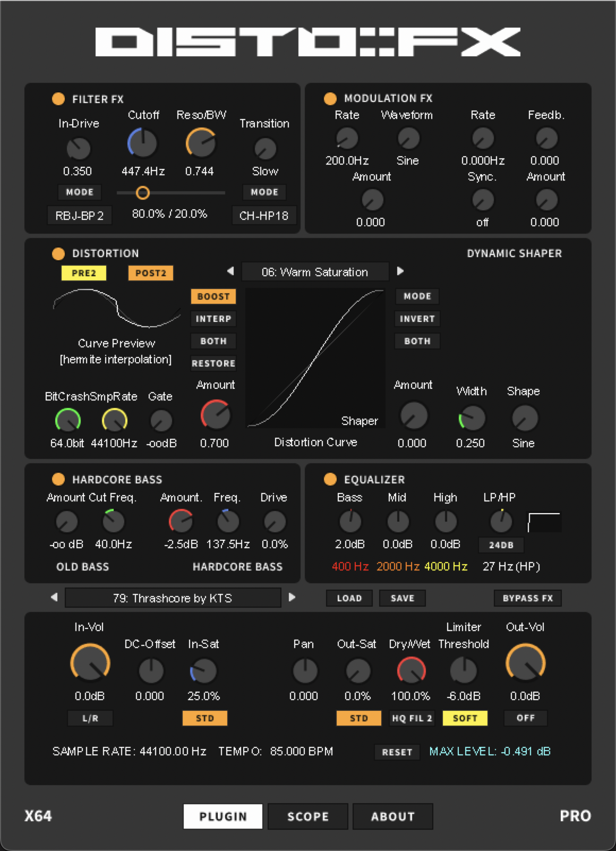Screen dimensions: 616x851
Task: Click the Equalizer Bass knob
Action: tap(350, 522)
